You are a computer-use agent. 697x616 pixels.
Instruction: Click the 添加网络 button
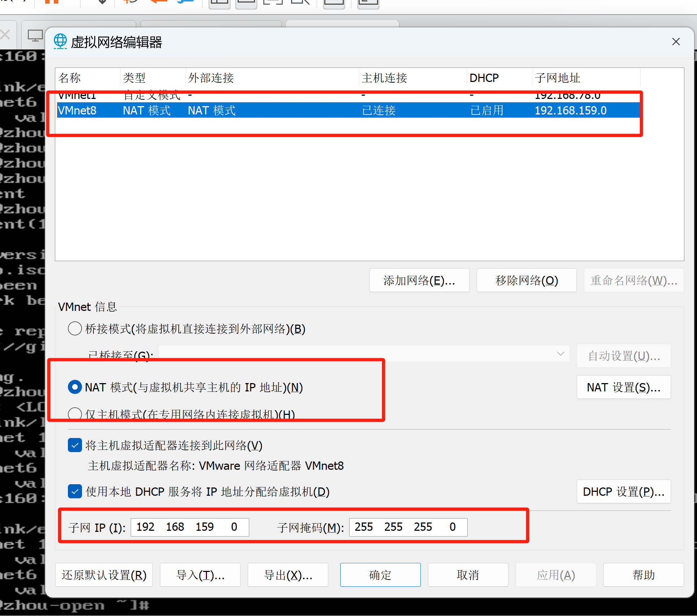pos(419,280)
